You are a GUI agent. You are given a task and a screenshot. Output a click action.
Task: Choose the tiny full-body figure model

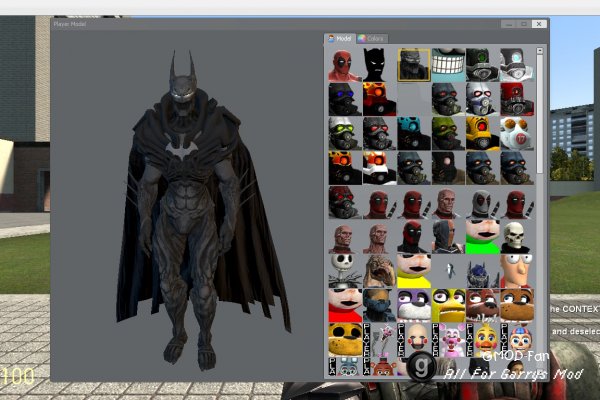(448, 271)
